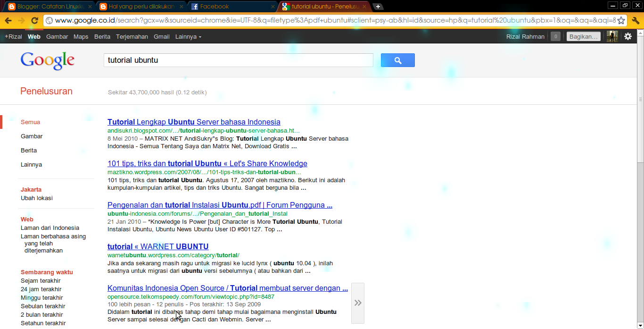644x329 pixels.
Task: Click the Penelusuran heading
Action: tap(46, 91)
